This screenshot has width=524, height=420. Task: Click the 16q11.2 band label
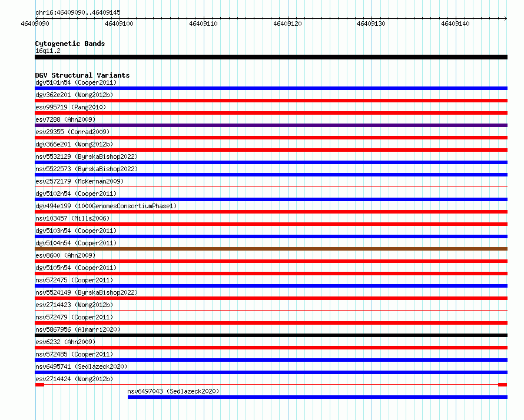(48, 51)
